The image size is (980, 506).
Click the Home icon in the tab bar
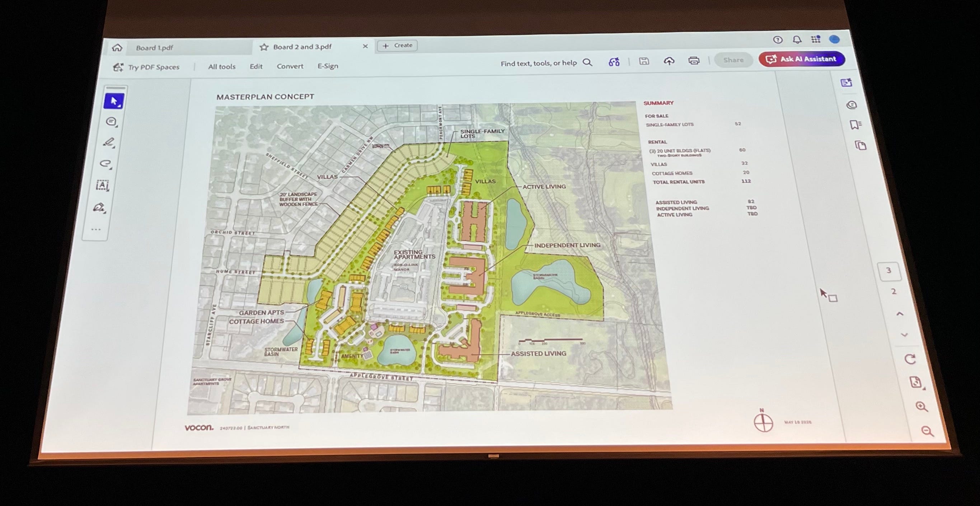(117, 48)
